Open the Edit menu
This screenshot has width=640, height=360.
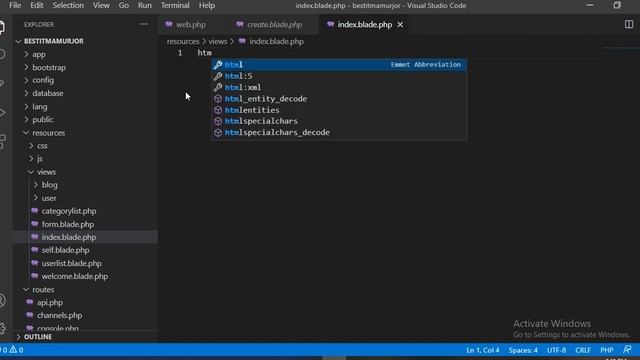(37, 6)
